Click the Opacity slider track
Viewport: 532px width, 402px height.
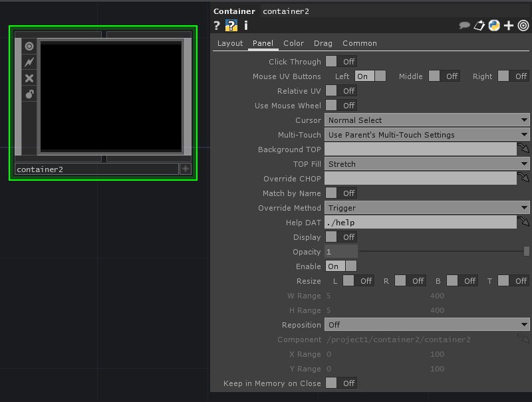(439, 252)
